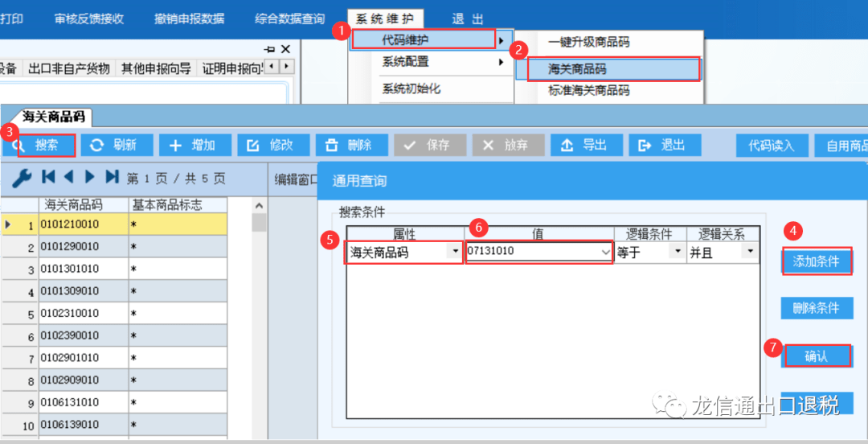Screen dimensions: 868x444
Task: Click the 放弃 discard toolbar button
Action: (509, 146)
